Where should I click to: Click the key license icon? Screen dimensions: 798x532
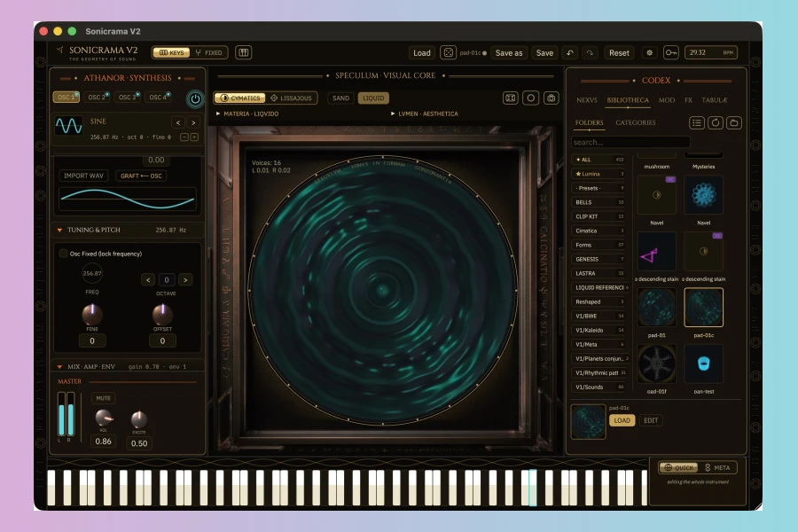pos(671,52)
